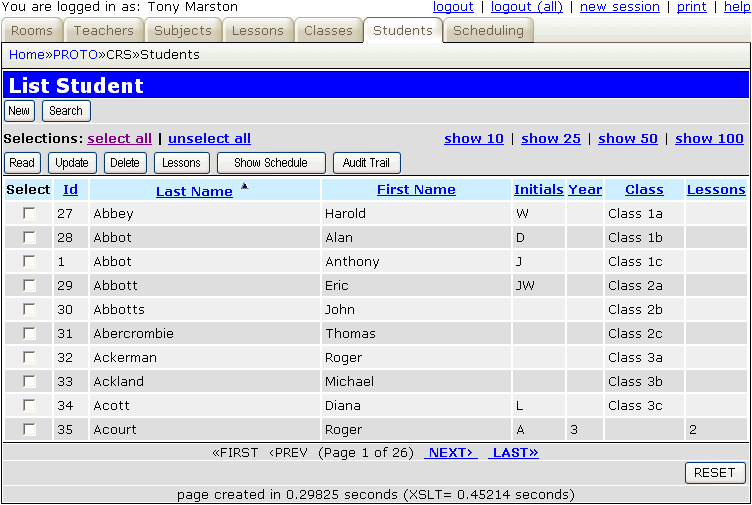Click the select all link
Screen dimensions: 752x505
point(120,139)
